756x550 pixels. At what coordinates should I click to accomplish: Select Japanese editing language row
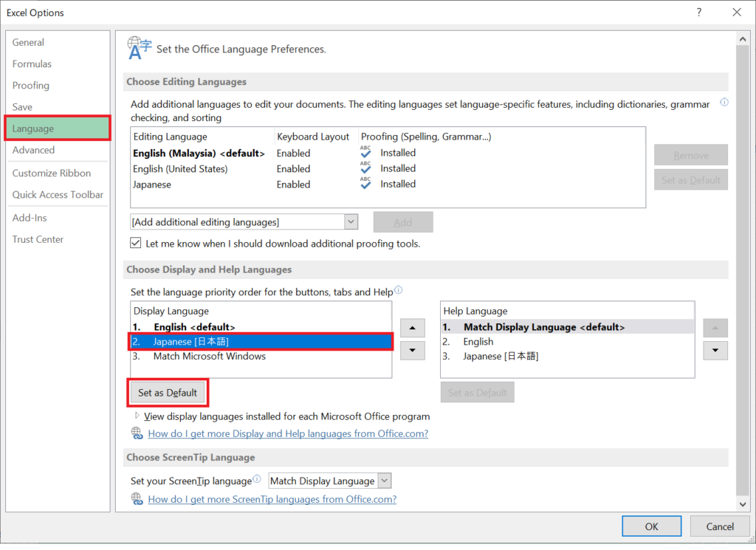[388, 184]
